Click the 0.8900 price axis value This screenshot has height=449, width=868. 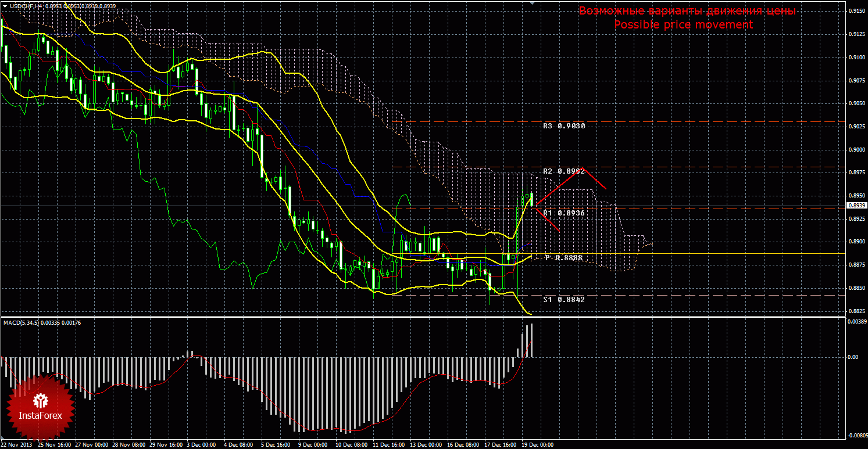[857, 242]
